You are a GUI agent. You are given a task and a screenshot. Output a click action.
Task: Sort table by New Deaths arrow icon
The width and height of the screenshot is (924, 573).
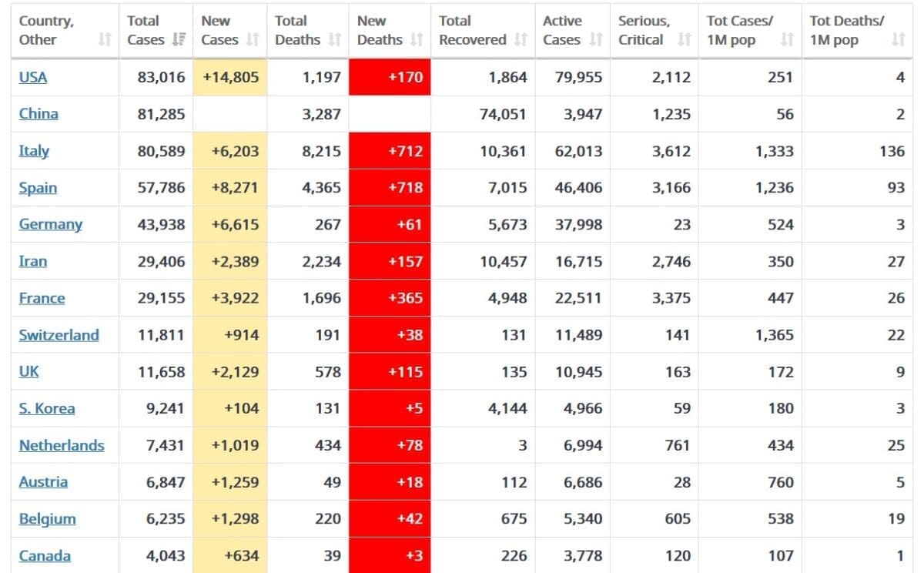pos(417,40)
